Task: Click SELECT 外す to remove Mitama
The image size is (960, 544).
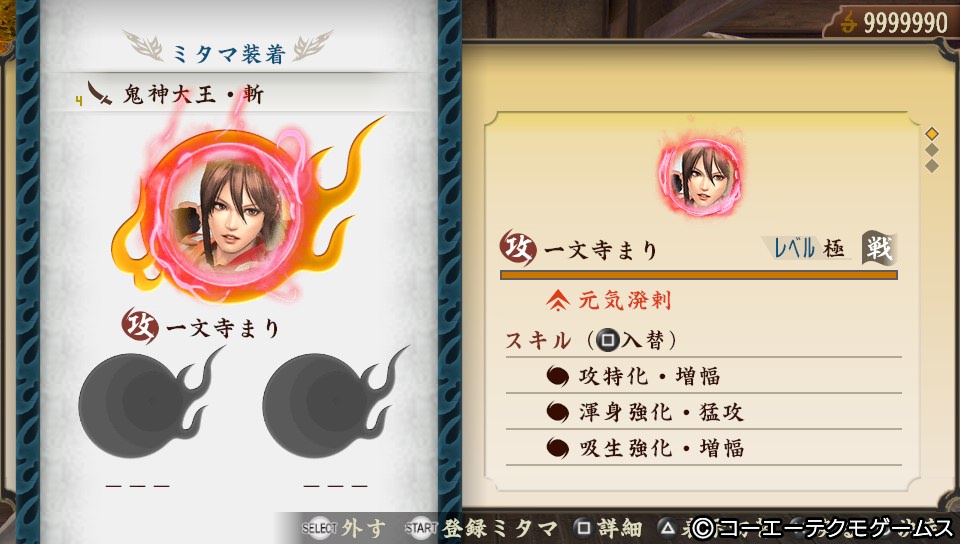Action: pos(343,528)
